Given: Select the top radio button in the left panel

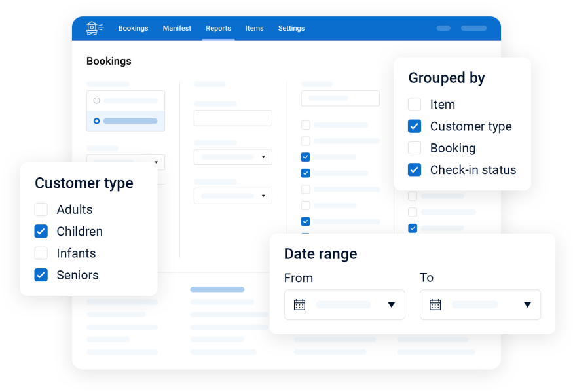Looking at the screenshot, I should (x=96, y=99).
